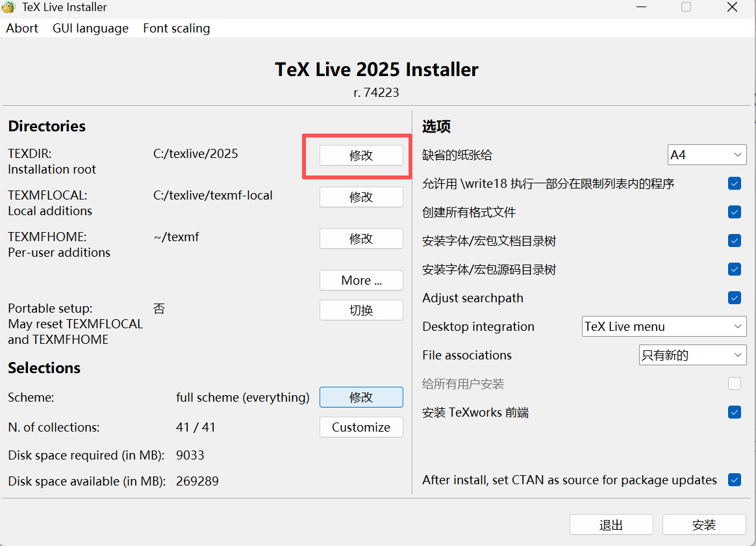The height and width of the screenshot is (546, 756).
Task: Change the installation scheme
Action: 361,397
